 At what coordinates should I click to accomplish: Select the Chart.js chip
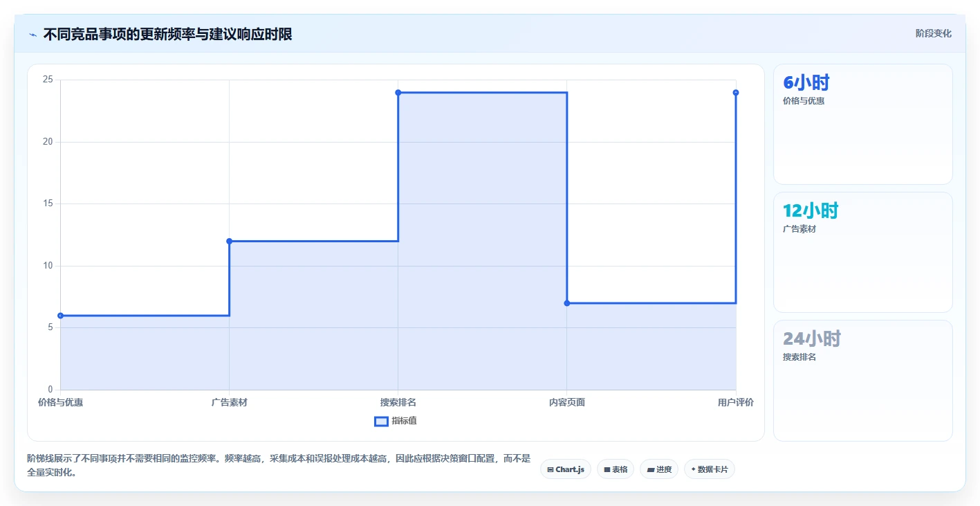click(565, 469)
